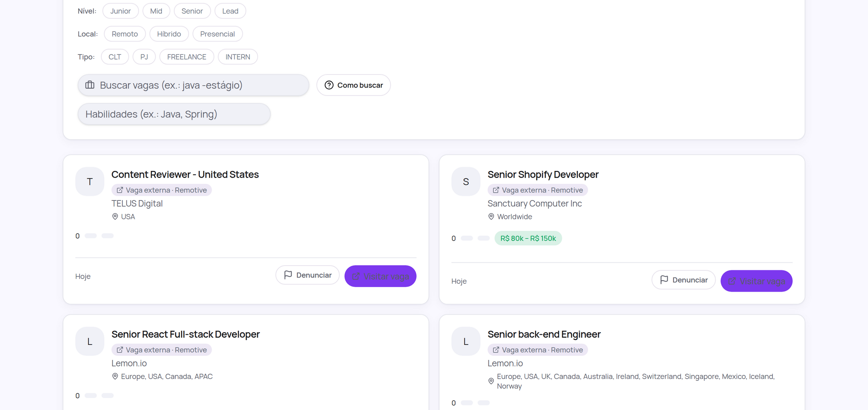
Task: Enable the Presencial location filter
Action: [x=217, y=34]
